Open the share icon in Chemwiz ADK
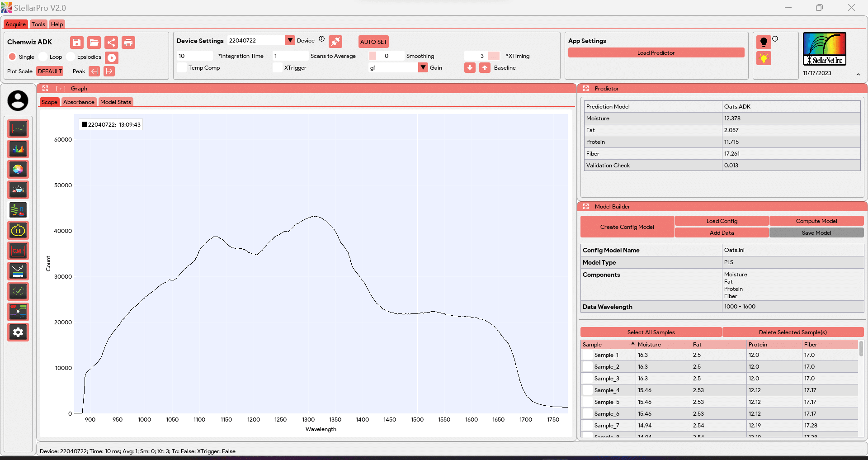 111,43
